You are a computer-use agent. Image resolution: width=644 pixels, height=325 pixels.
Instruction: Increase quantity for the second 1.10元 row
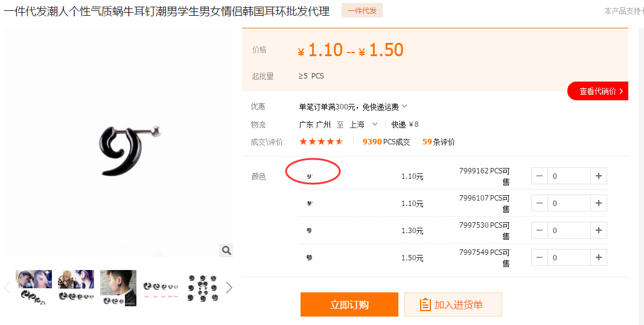(598, 203)
